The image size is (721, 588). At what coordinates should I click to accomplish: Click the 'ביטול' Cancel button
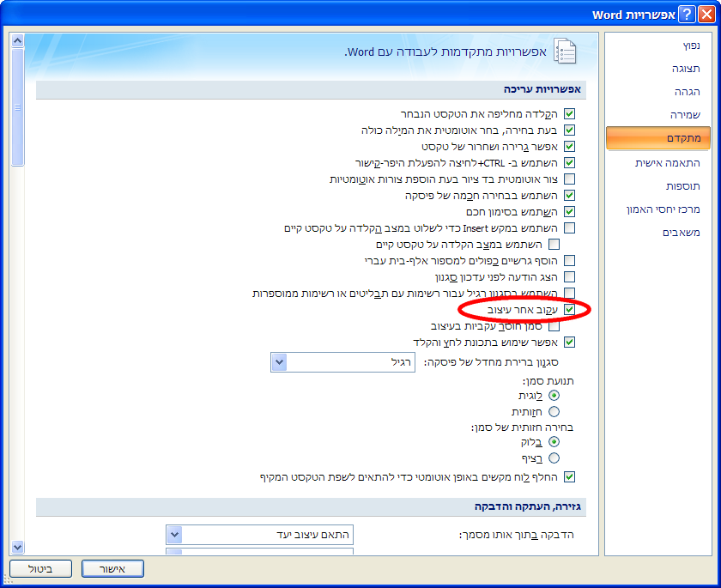coord(40,569)
